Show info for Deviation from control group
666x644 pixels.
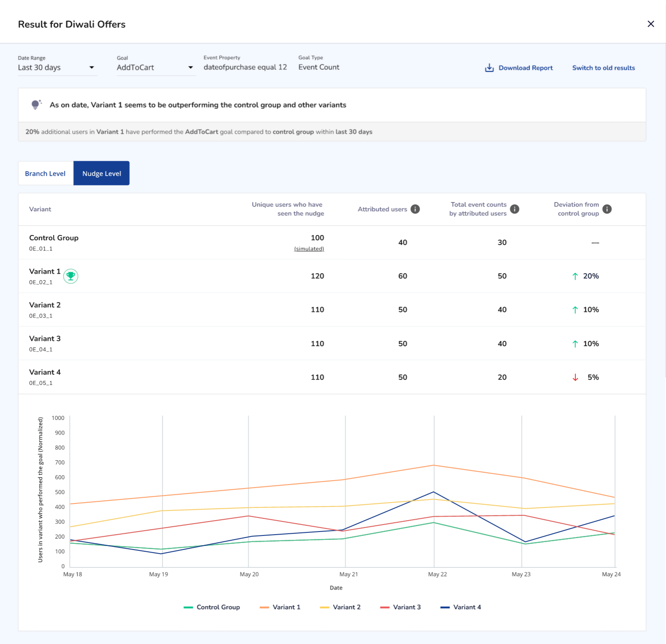point(607,209)
